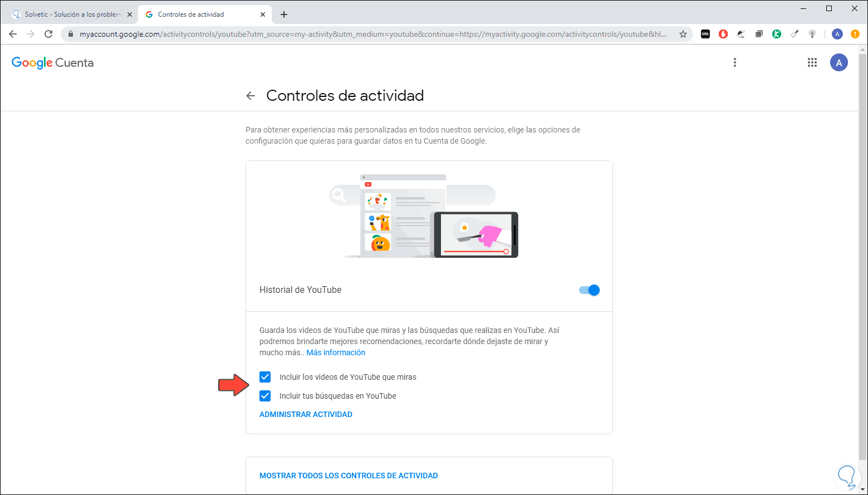This screenshot has width=868, height=495.
Task: Close the Solvetic tab
Action: pyautogui.click(x=129, y=14)
